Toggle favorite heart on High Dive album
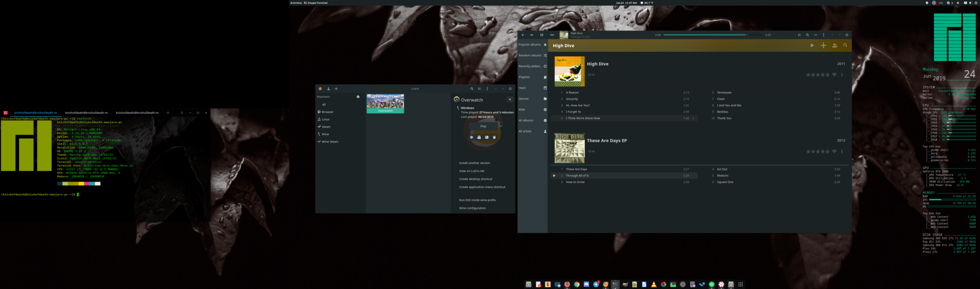The height and width of the screenshot is (289, 980). tap(834, 75)
